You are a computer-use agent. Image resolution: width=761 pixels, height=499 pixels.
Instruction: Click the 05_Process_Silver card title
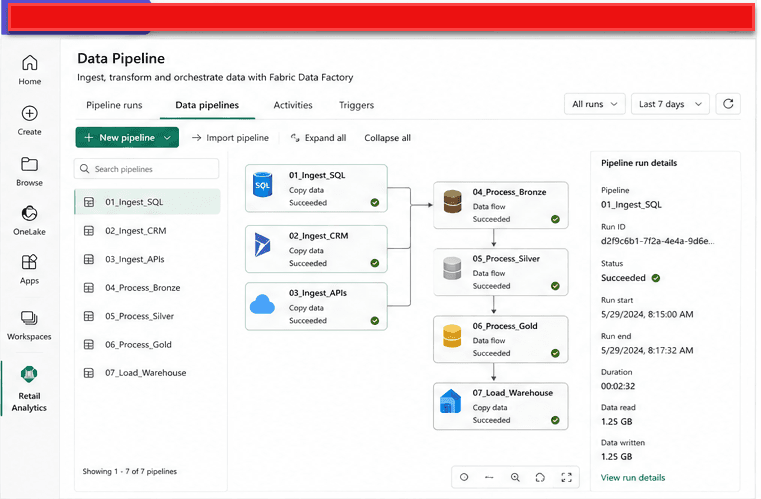(x=506, y=259)
